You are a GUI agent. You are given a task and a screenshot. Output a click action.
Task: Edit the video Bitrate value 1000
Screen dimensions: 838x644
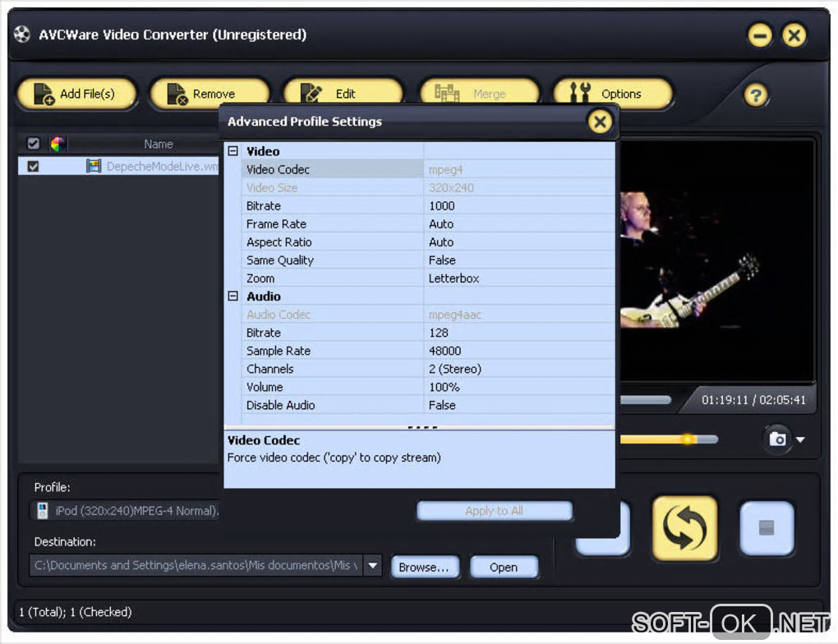(x=519, y=205)
